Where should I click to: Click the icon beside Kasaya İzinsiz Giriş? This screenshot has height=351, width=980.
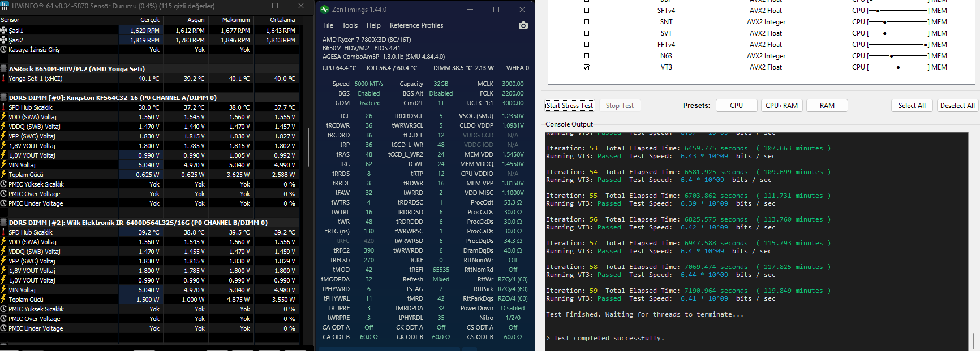[4, 50]
